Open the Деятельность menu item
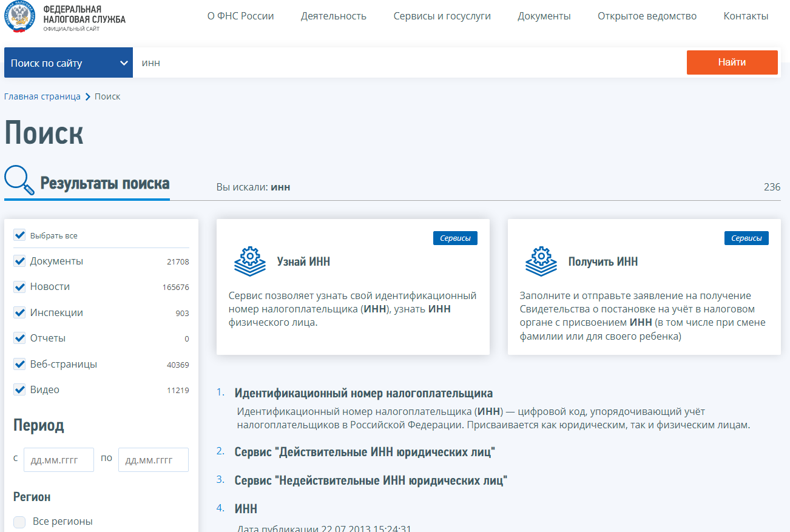 point(334,16)
